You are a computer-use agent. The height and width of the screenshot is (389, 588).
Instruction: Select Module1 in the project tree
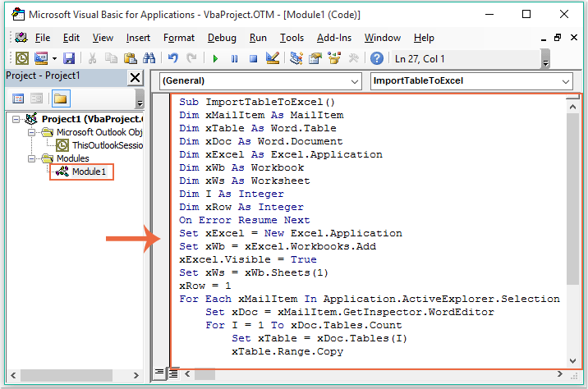89,172
